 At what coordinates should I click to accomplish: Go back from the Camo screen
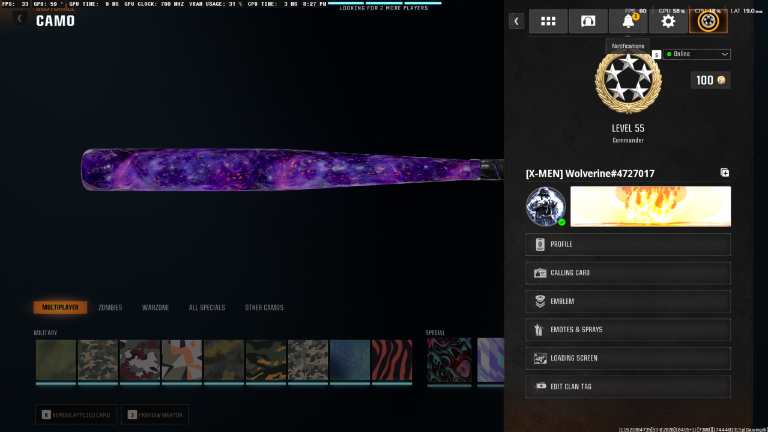[20, 19]
